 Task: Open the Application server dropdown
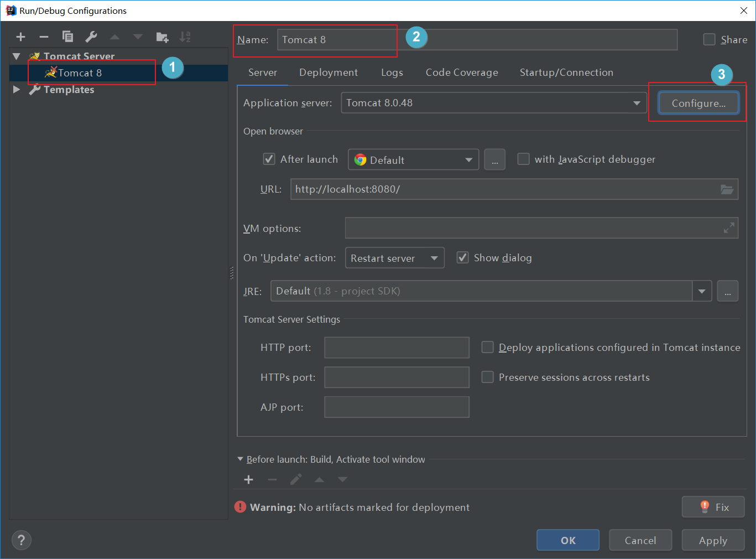pyautogui.click(x=494, y=103)
